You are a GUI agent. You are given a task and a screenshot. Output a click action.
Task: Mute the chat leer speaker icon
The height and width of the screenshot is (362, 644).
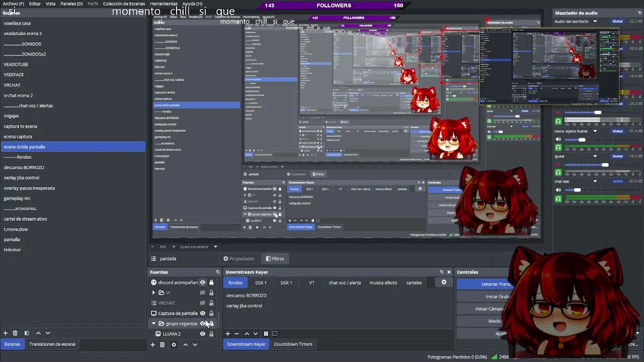558,190
